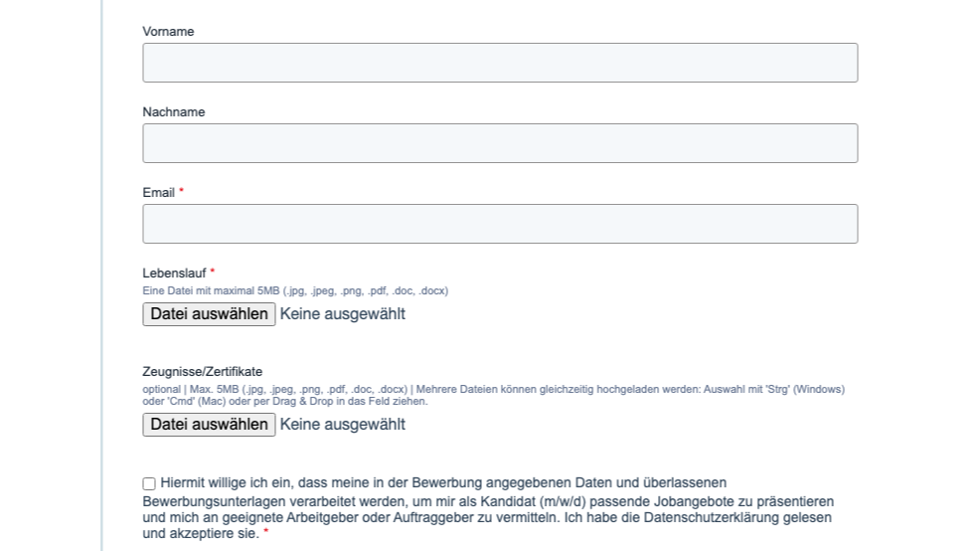Click "Keine ausgewählt" beside the Lebenslauf button
The image size is (980, 551).
(x=343, y=314)
